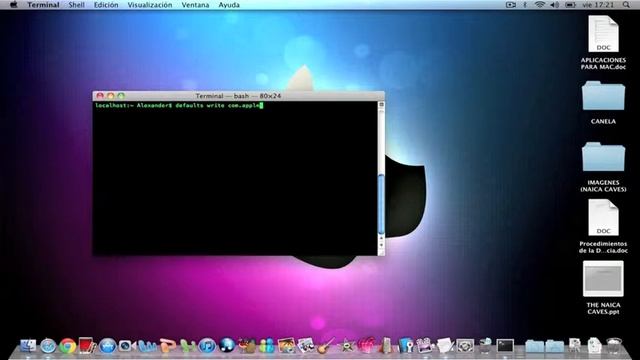640x360 pixels.
Task: Click the split-pane icon above Terminal scrollbar
Action: coord(381,105)
